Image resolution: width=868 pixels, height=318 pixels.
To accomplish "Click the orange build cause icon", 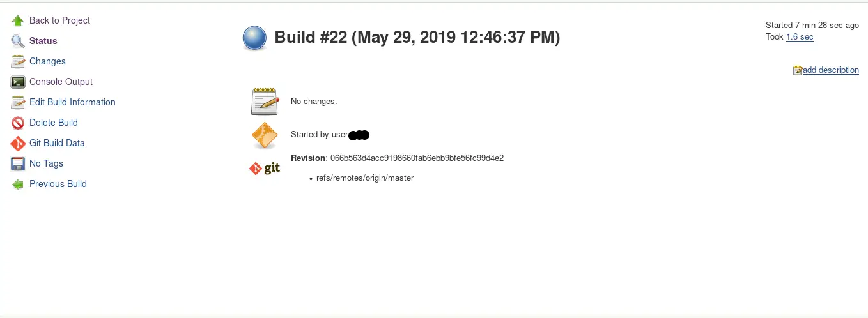I will (x=265, y=135).
